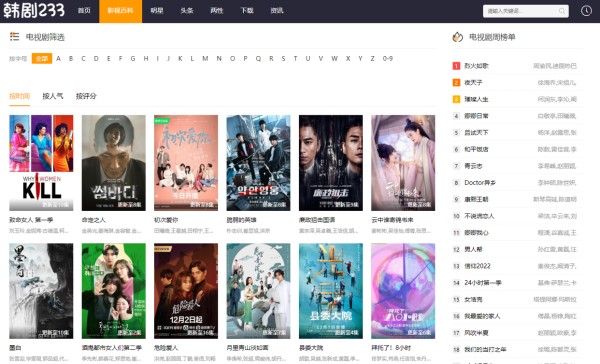Open the 月里青山 moon-themed poster
600x364 pixels.
[258, 291]
